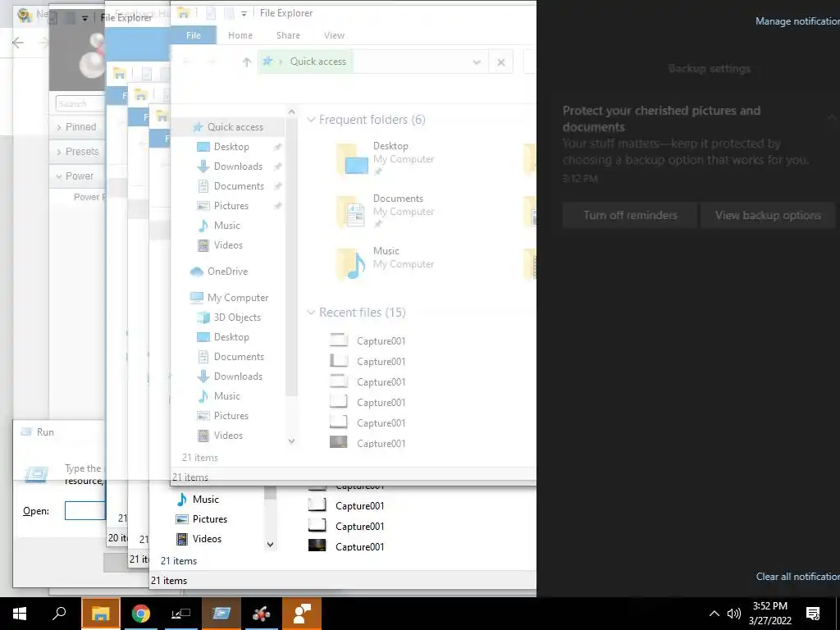
Task: Open the Windows Start menu
Action: tap(20, 614)
